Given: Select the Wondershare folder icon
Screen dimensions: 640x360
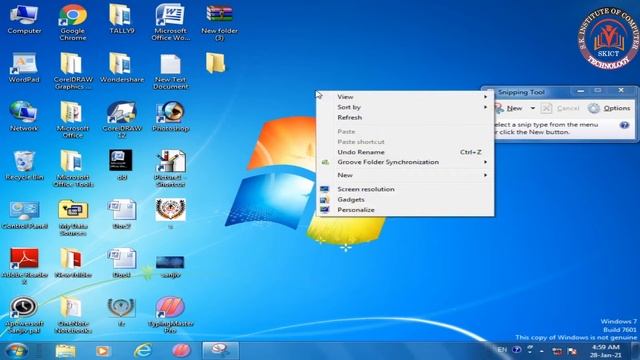Looking at the screenshot, I should [x=121, y=64].
